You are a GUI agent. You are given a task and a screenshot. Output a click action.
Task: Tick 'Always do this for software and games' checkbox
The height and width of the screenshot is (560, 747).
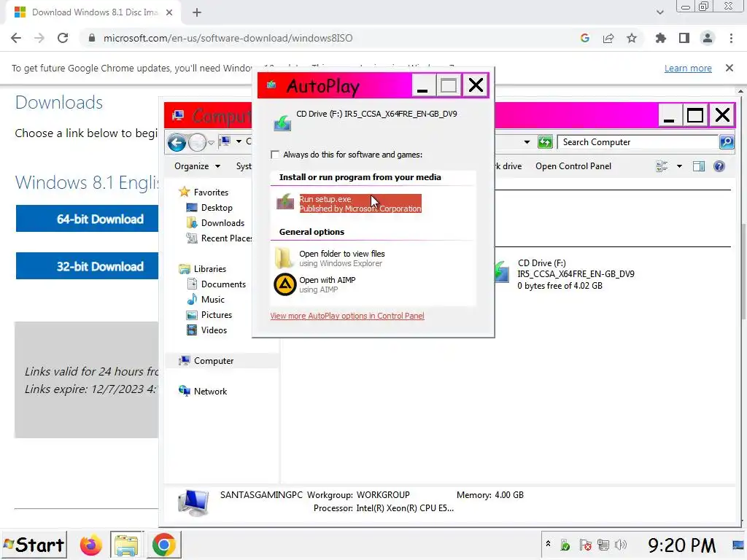click(275, 155)
